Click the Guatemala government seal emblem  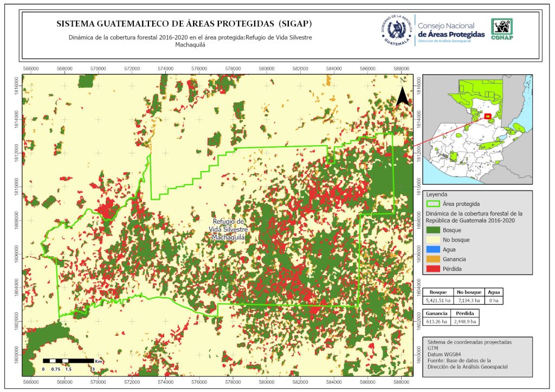pos(397,30)
